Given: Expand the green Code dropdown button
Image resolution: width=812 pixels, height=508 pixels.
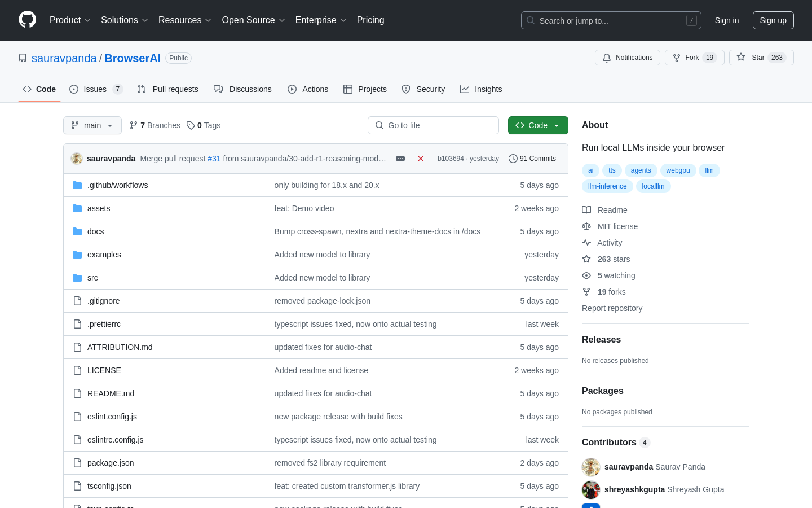Looking at the screenshot, I should (538, 125).
